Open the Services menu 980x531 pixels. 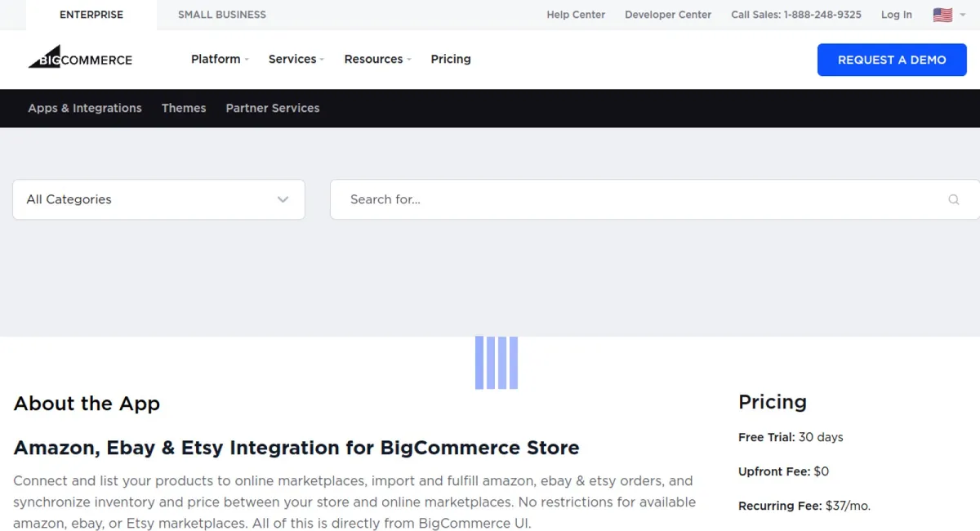pos(296,59)
